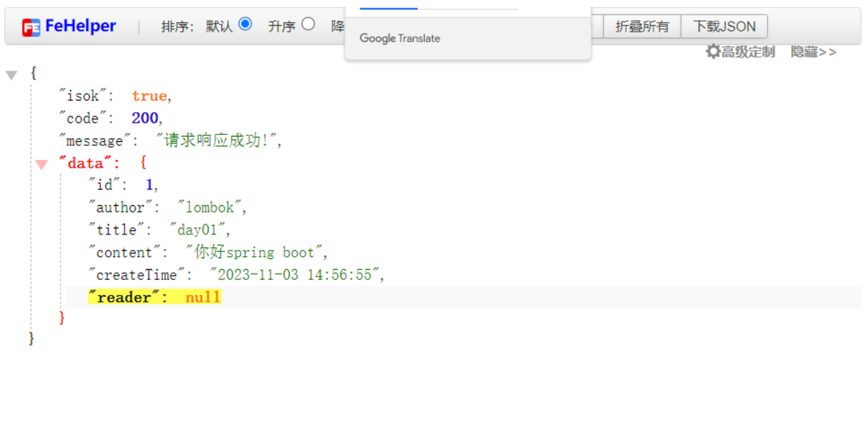Click the "isok" true value
This screenshot has height=426, width=868.
pyautogui.click(x=149, y=96)
